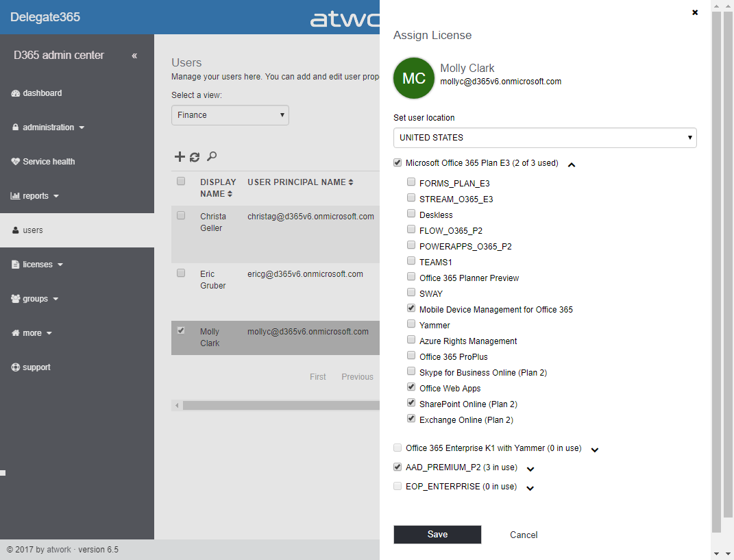Go to First page of users

pos(318,377)
